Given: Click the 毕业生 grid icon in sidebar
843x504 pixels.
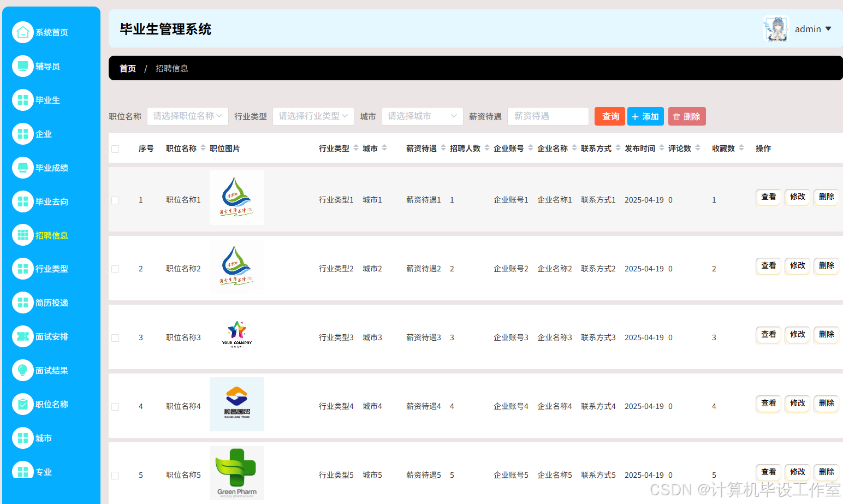Looking at the screenshot, I should tap(23, 100).
